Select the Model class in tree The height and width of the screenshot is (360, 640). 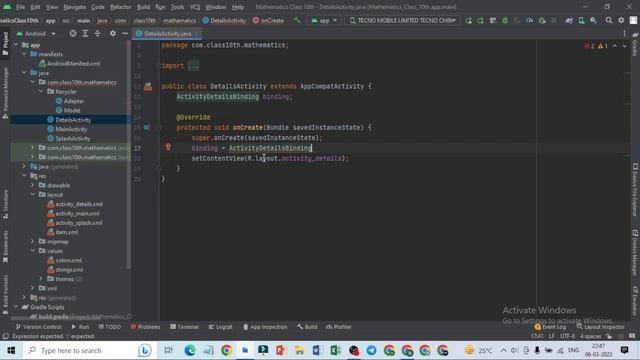pos(68,110)
